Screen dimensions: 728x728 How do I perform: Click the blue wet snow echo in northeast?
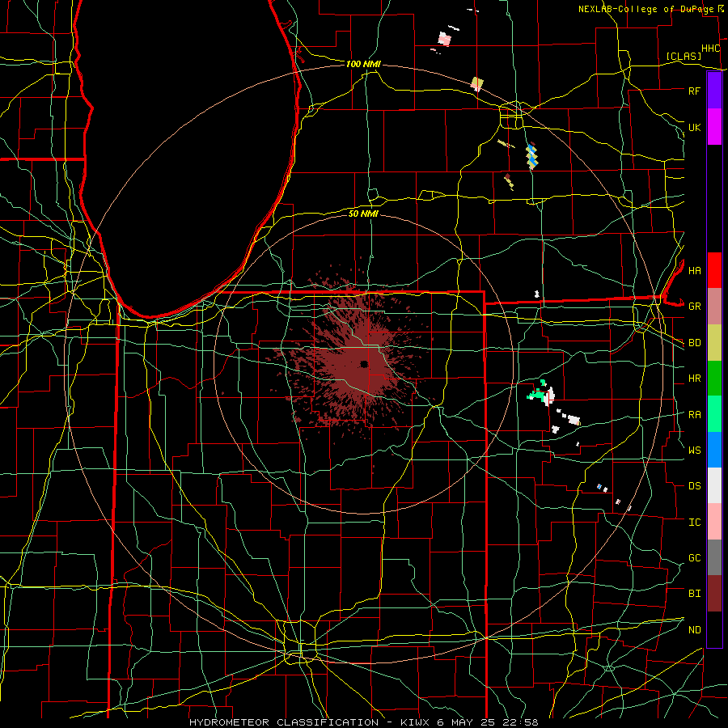click(x=532, y=156)
